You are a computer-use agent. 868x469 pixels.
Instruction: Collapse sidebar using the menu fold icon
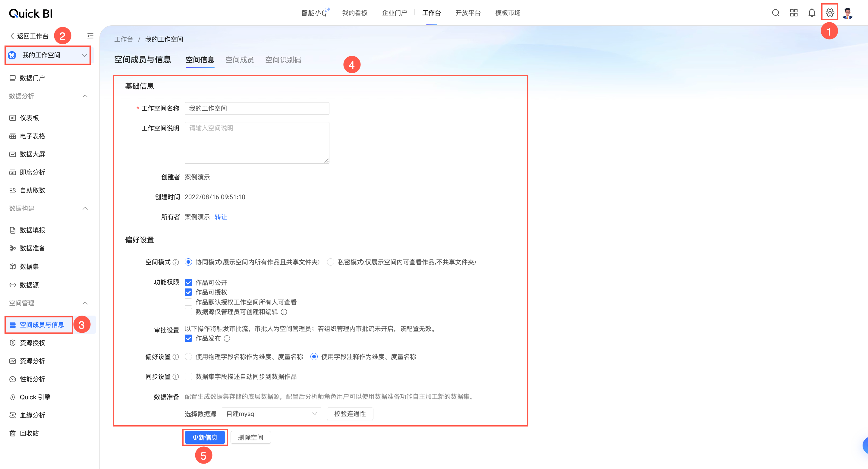[90, 36]
